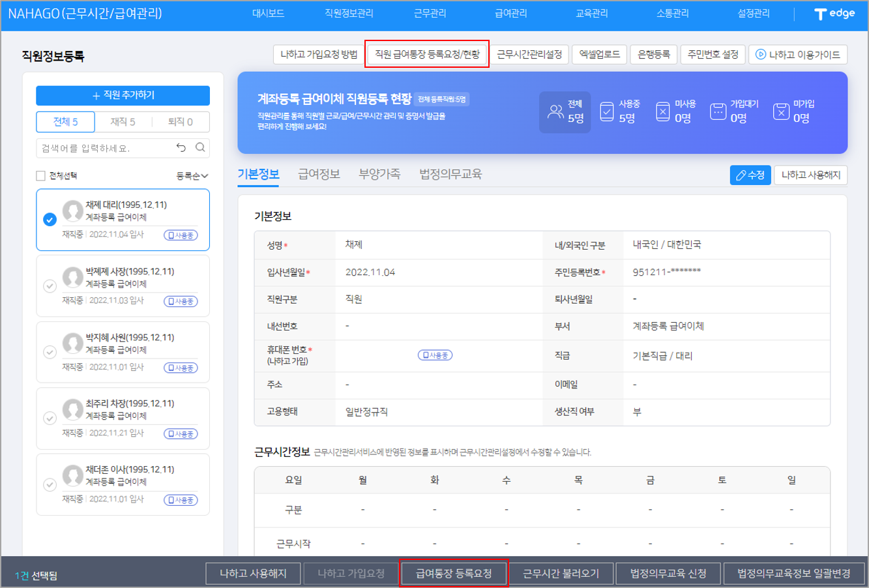This screenshot has height=588, width=869.
Task: Check the 최주리 차장 employee checkmark
Action: (x=50, y=418)
